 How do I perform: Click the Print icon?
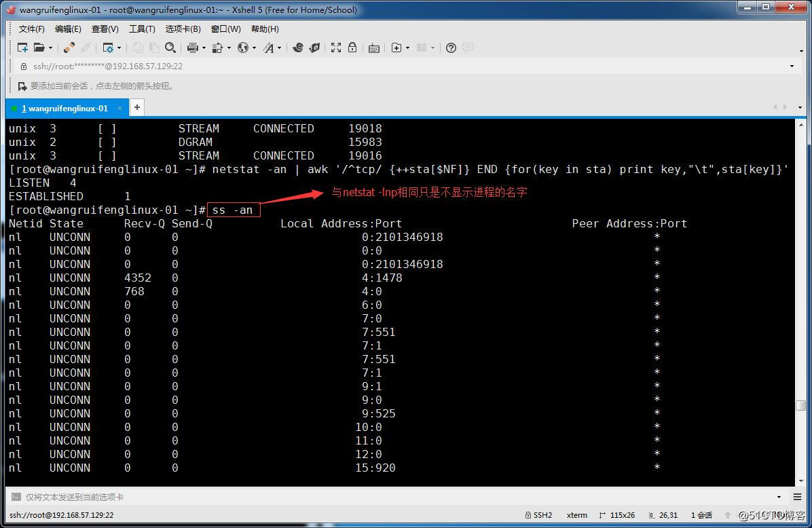click(193, 48)
